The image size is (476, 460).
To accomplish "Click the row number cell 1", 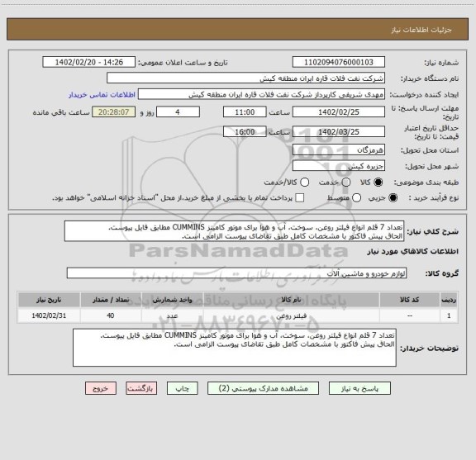I will pos(449,315).
